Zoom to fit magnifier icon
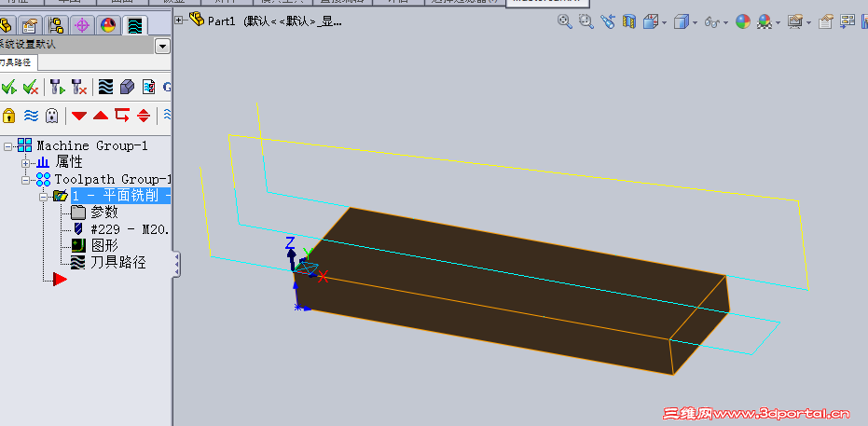The image size is (868, 426). [565, 21]
